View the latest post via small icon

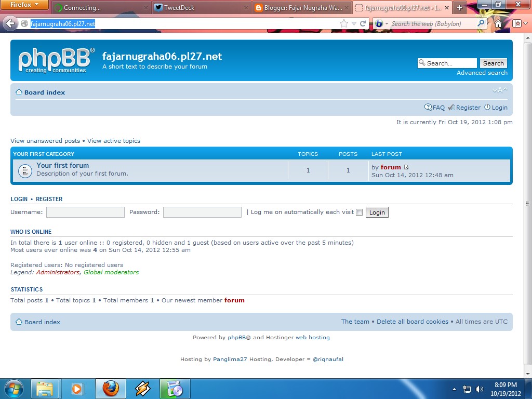click(406, 167)
